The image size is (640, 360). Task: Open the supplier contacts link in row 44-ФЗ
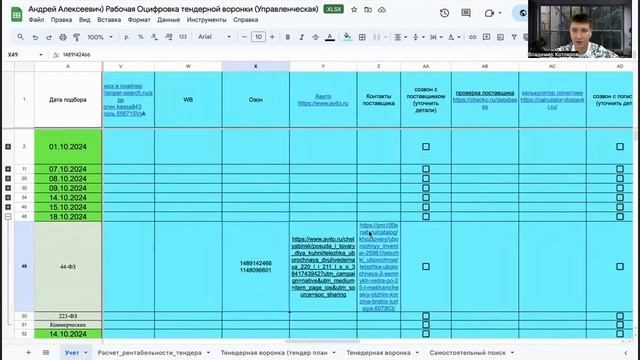pyautogui.click(x=379, y=267)
